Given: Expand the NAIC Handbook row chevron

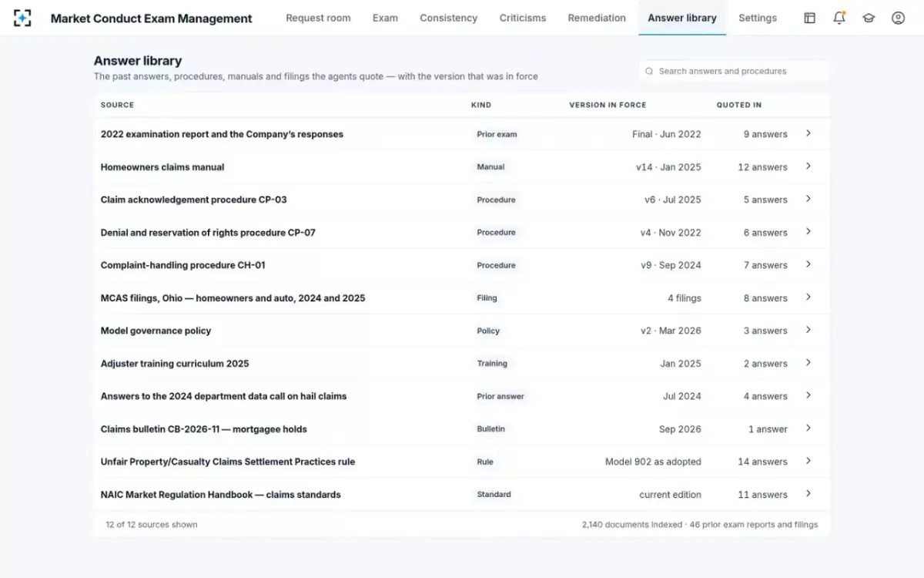Looking at the screenshot, I should pos(808,494).
